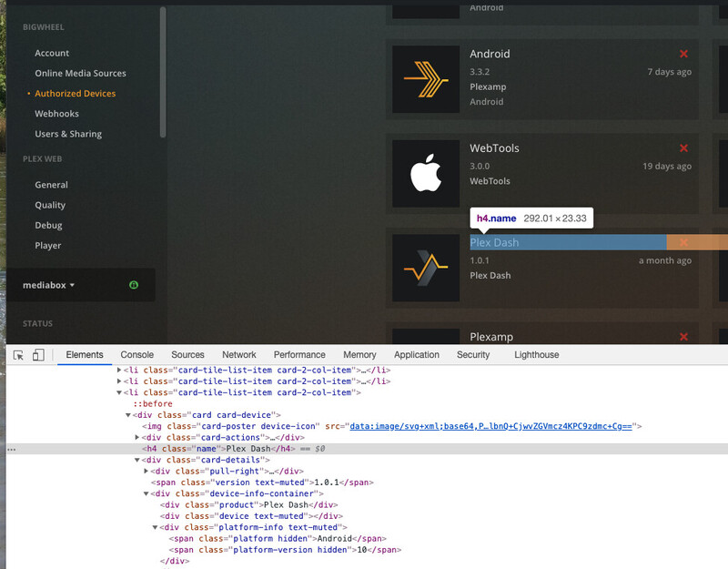Screen dimensions: 728x569
Task: Select the div device text-muted line
Action: pos(251,516)
